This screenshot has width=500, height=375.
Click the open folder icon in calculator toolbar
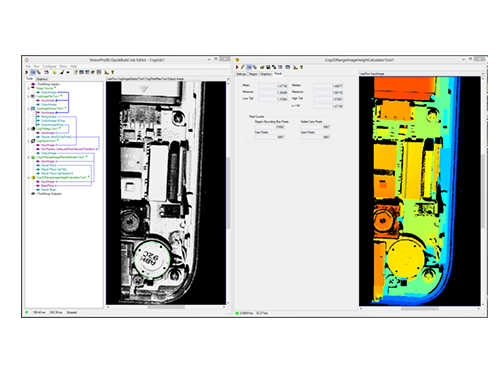click(262, 67)
